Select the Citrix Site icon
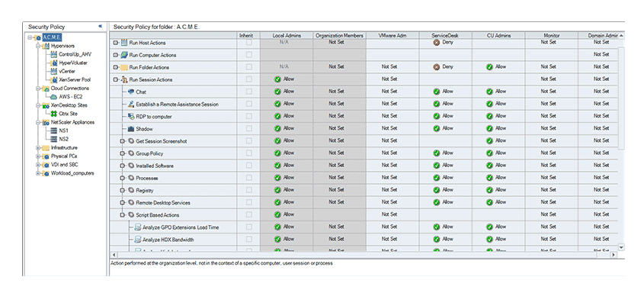 54,114
